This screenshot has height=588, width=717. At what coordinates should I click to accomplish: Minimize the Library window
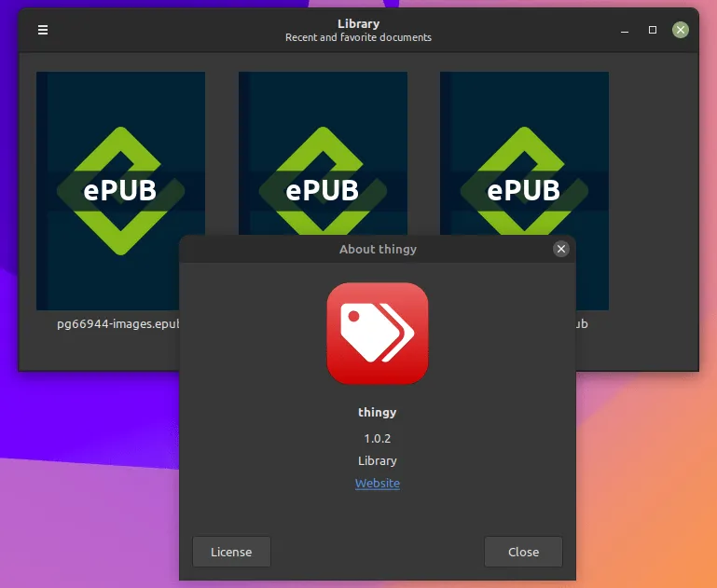tap(624, 30)
